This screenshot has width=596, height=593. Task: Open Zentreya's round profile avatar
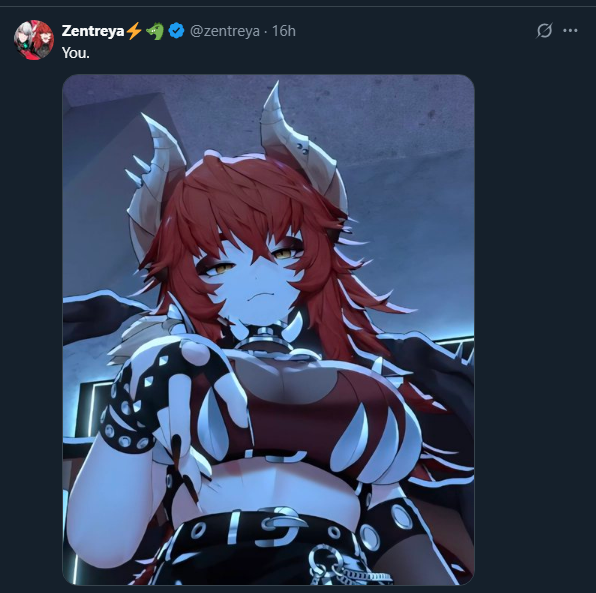coord(34,40)
